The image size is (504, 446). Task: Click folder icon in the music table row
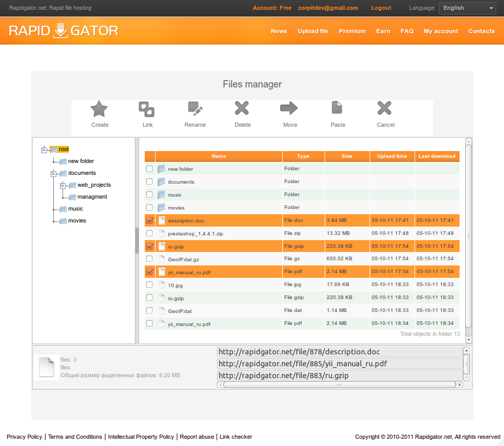(x=161, y=195)
